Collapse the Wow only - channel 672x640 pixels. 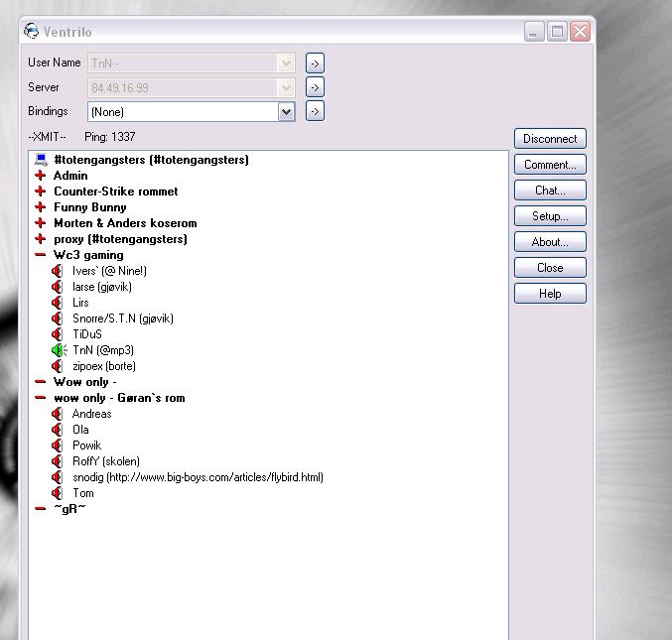tap(41, 381)
